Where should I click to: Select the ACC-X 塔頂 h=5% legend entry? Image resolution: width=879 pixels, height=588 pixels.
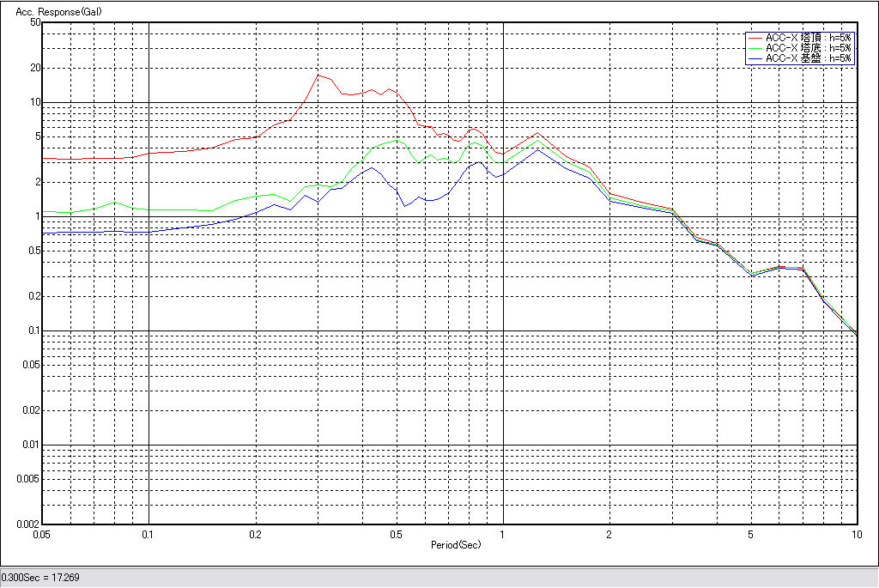pos(808,38)
